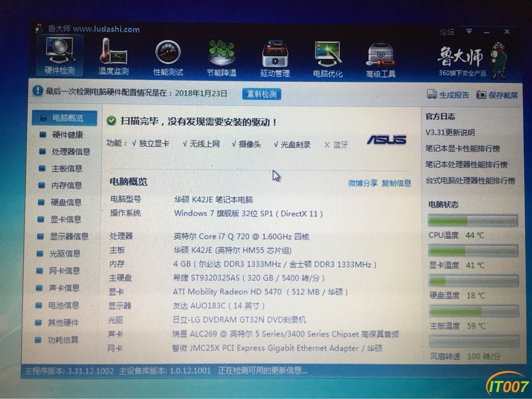Click the 无线上网 feature check item
Viewport: 532px width, 399px height.
[201, 144]
